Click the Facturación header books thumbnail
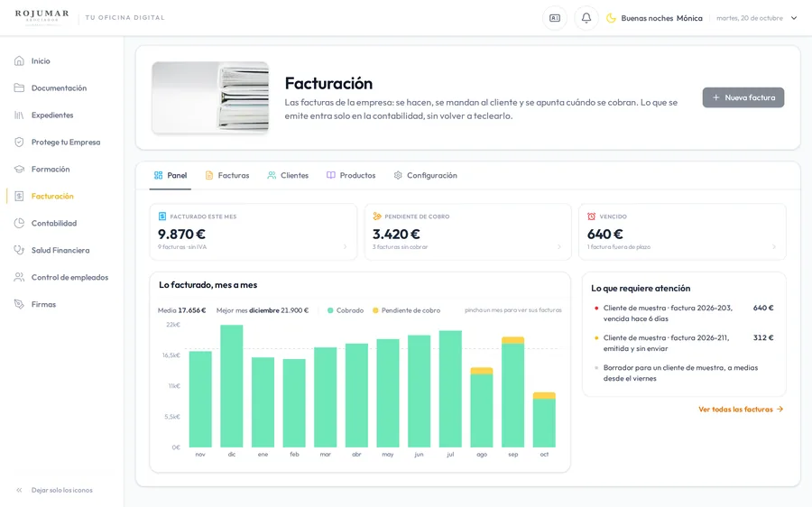The width and height of the screenshot is (812, 507). [x=210, y=97]
